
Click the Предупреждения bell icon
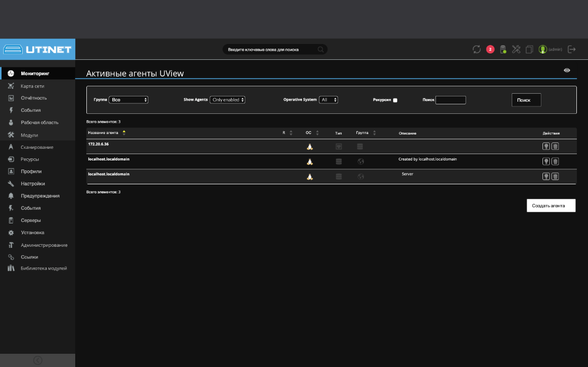click(11, 196)
